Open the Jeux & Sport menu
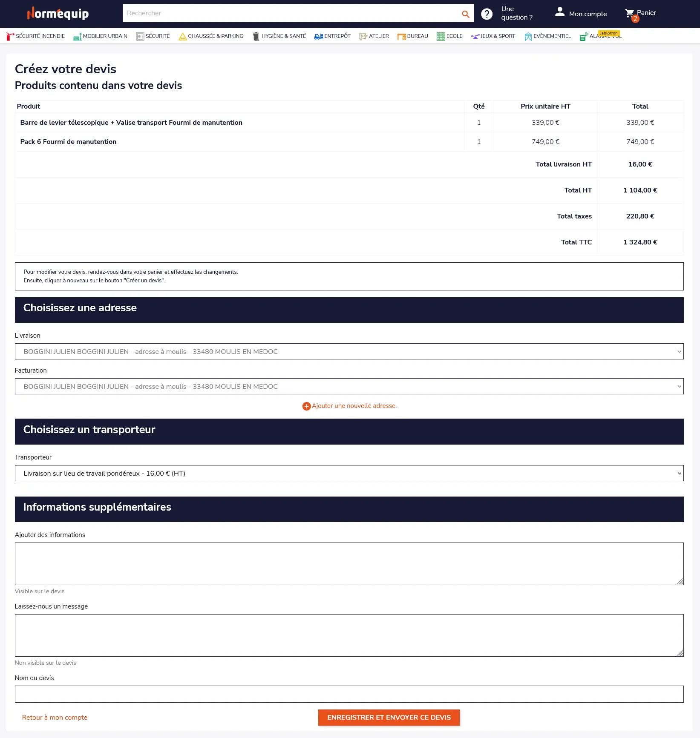Viewport: 700px width, 738px height. (x=493, y=36)
